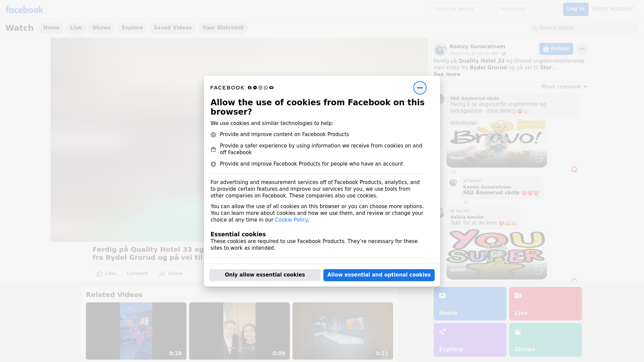Open Forgot Account link
The image size is (644, 362).
(613, 9)
